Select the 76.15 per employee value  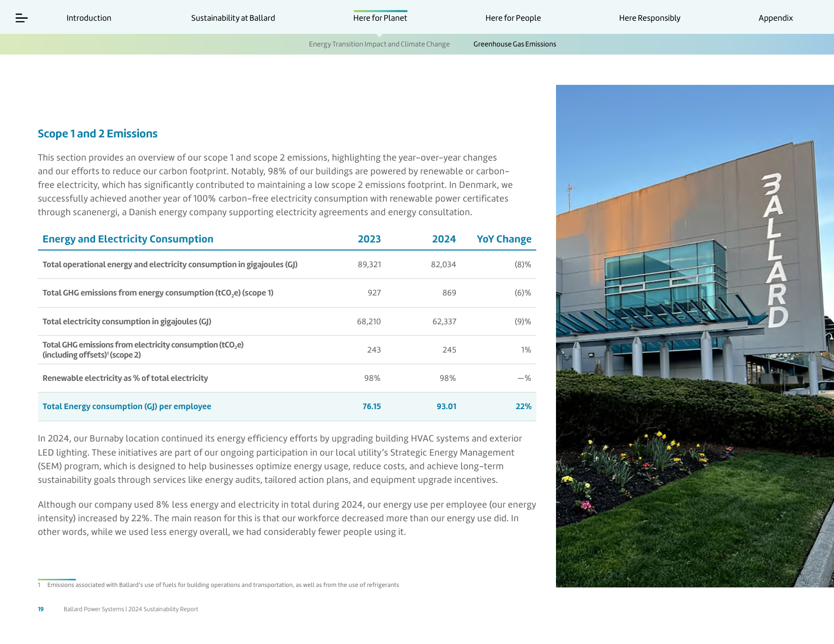(372, 407)
